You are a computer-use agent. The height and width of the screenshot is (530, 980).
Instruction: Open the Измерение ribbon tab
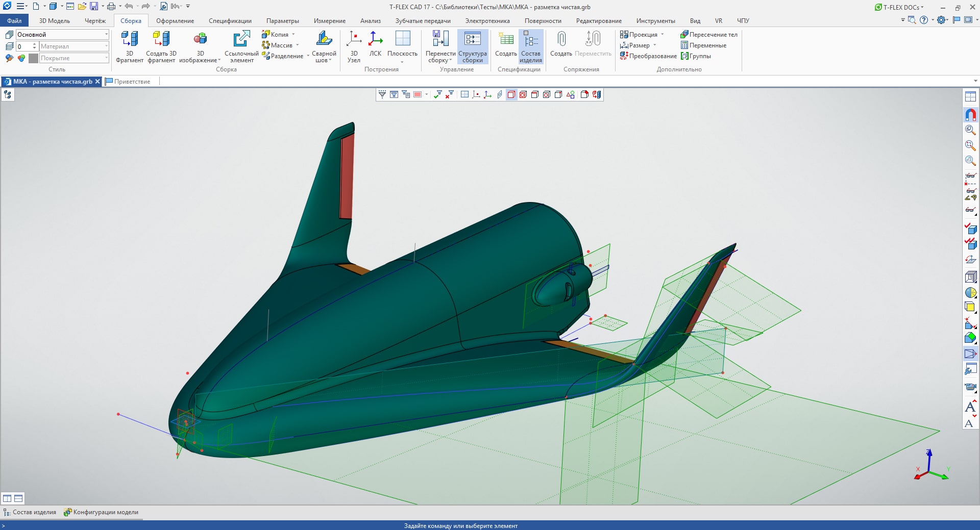(330, 21)
